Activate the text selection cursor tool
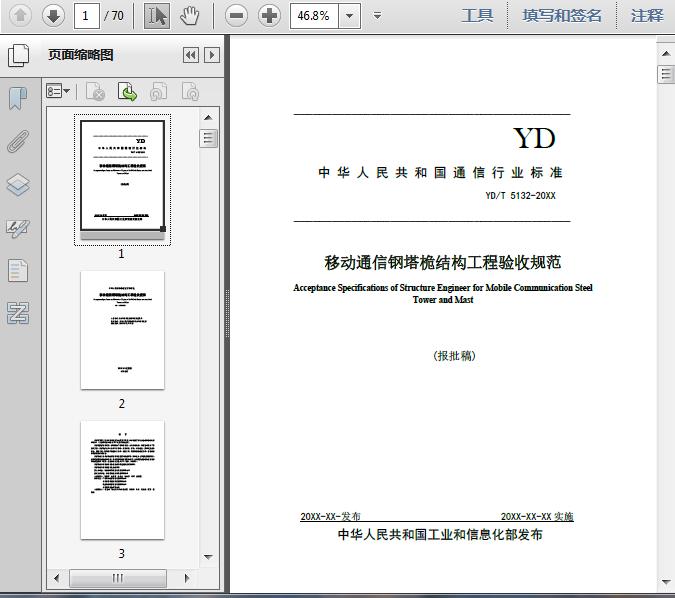This screenshot has height=598, width=675. [157, 15]
